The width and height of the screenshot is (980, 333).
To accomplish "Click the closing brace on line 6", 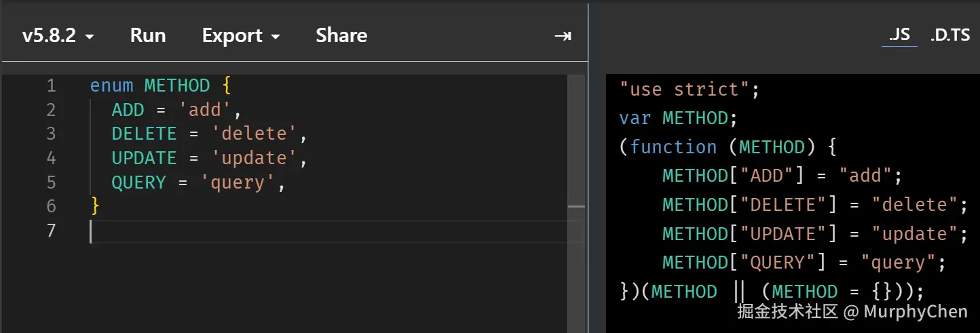I will point(95,206).
